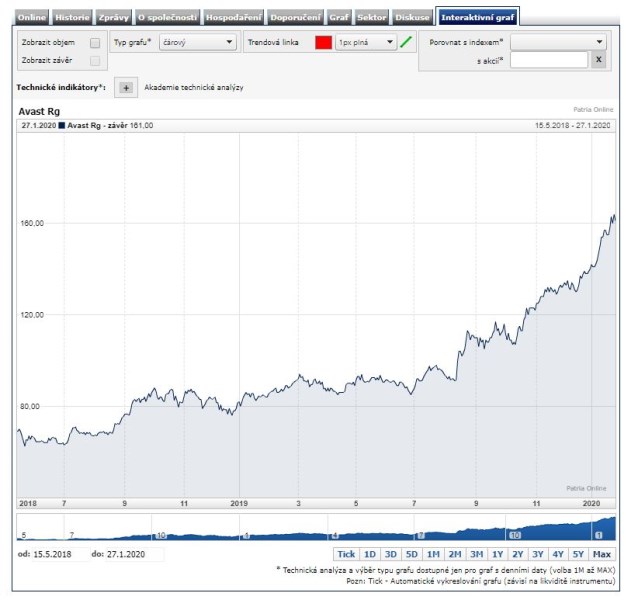Pick the red trend line color swatch
Viewport: 638px width, 600px height.
point(323,43)
